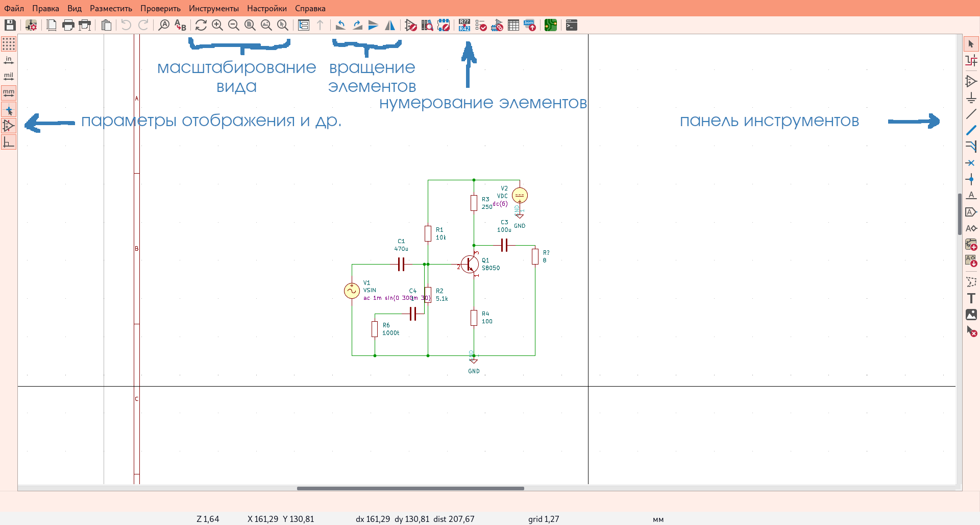Select the draw bus tool

[971, 130]
